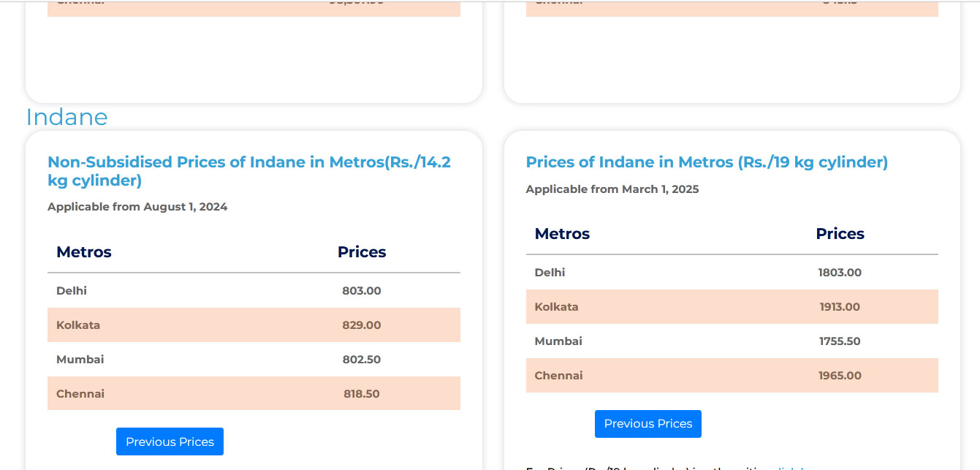Select Mumbai in the 19 kg table

[558, 341]
